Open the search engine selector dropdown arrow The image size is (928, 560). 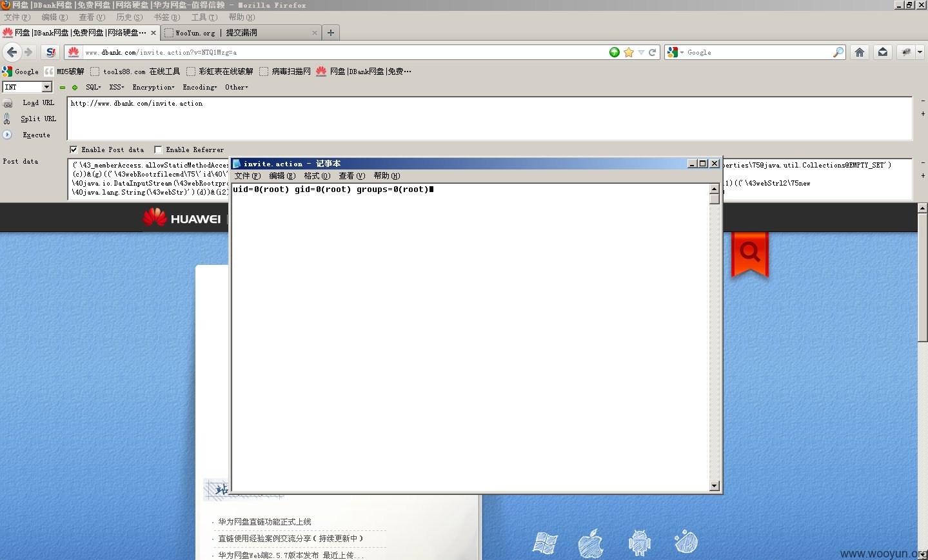point(682,52)
